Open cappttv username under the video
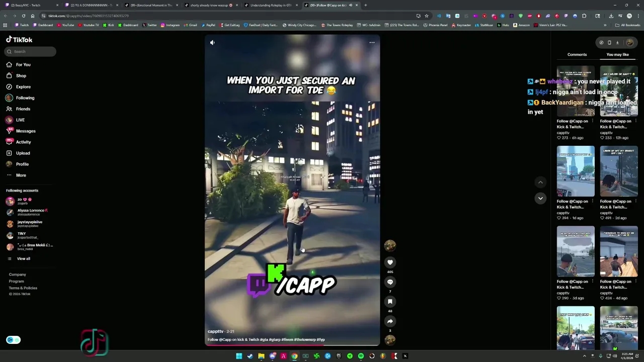 tap(215, 331)
